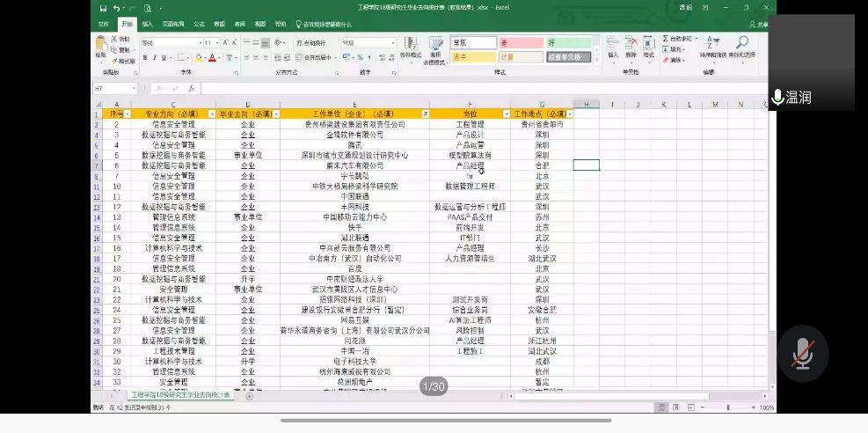This screenshot has height=433, width=868.
Task: Open the font name dropdown
Action: [x=201, y=42]
